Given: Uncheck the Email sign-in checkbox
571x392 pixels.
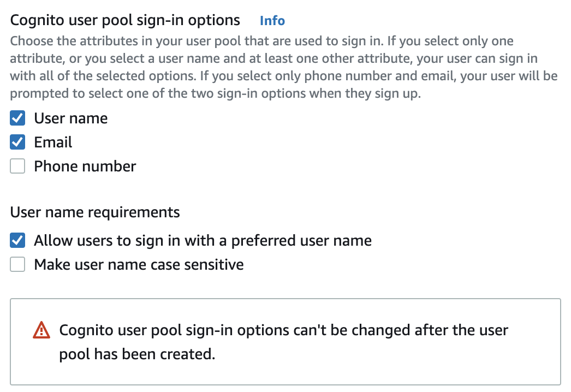Looking at the screenshot, I should (x=18, y=142).
